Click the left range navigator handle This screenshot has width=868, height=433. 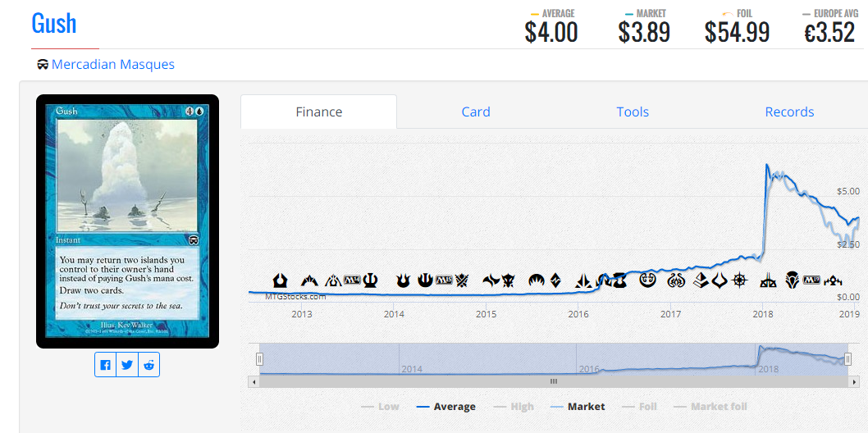click(x=259, y=359)
